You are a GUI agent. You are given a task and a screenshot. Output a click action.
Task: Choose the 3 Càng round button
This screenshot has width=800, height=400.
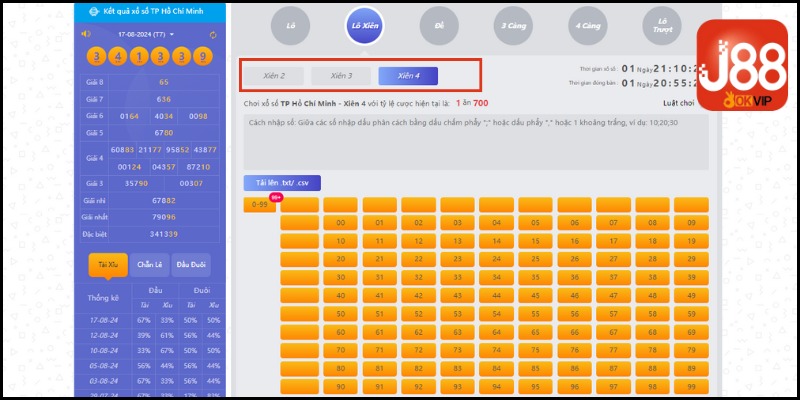tap(512, 24)
